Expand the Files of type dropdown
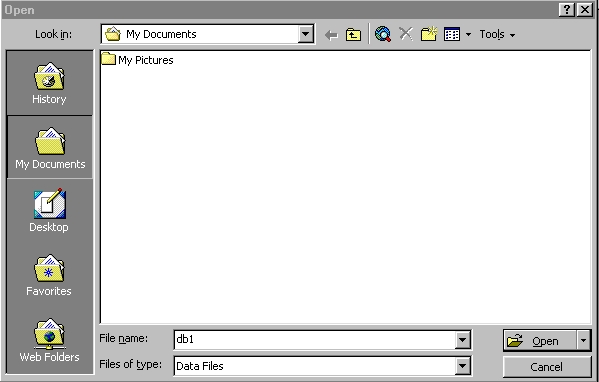Image resolution: width=599 pixels, height=382 pixels. click(x=462, y=366)
